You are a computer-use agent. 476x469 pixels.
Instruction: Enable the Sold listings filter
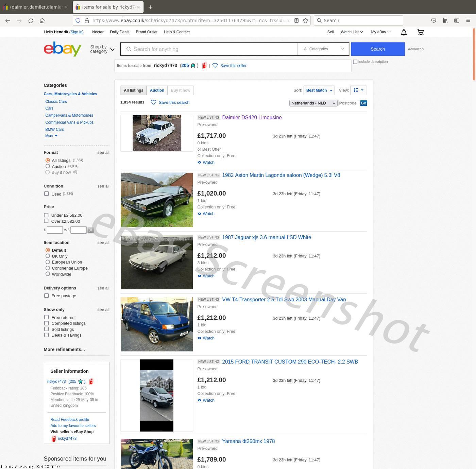(46, 329)
